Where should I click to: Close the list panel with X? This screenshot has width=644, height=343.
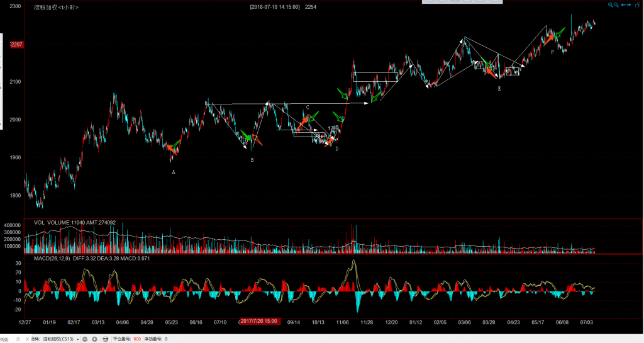[26, 339]
